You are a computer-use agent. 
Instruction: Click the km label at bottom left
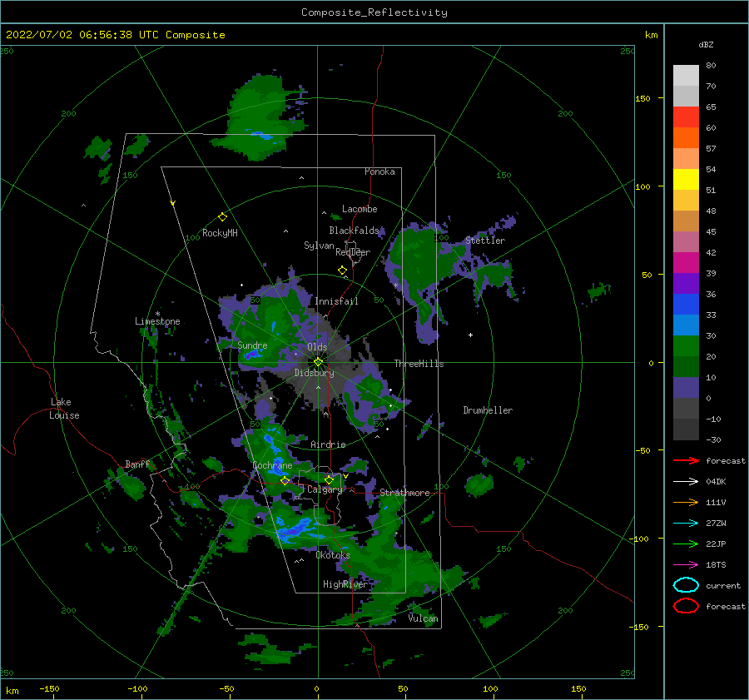(x=12, y=691)
